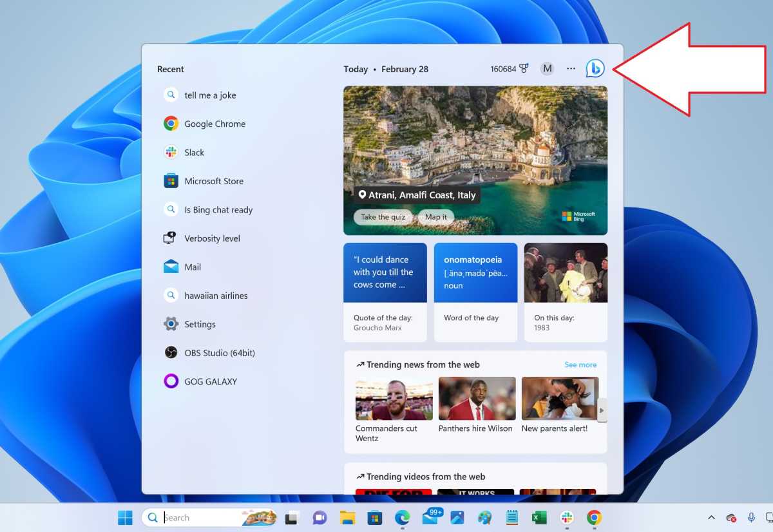Open Microsoft Store from Recent list
This screenshot has width=773, height=532.
click(x=213, y=181)
